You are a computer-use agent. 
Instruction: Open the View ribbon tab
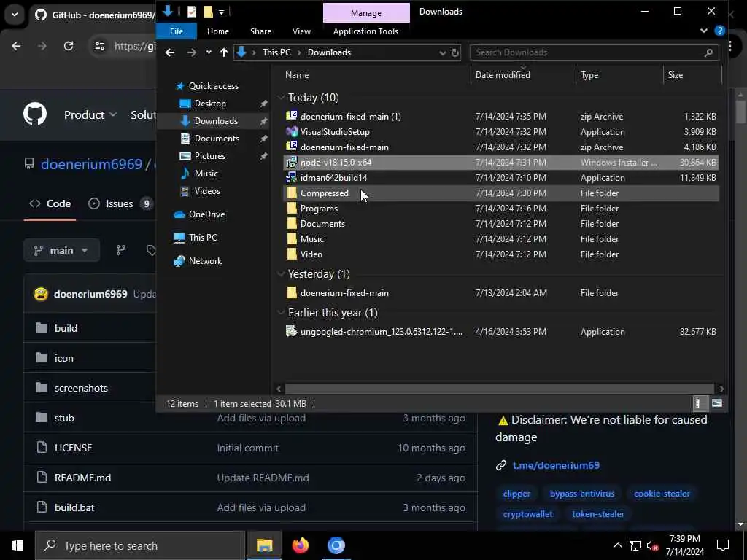tap(301, 31)
